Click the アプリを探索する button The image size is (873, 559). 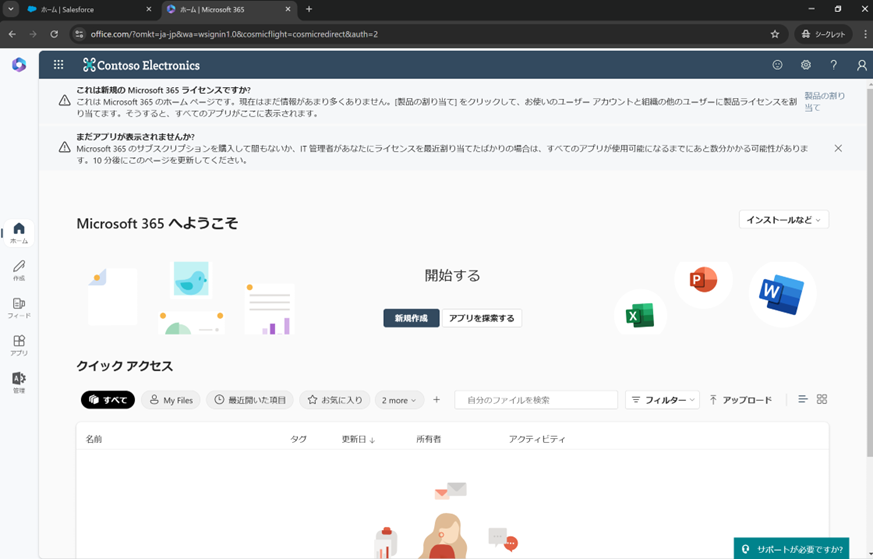[482, 318]
